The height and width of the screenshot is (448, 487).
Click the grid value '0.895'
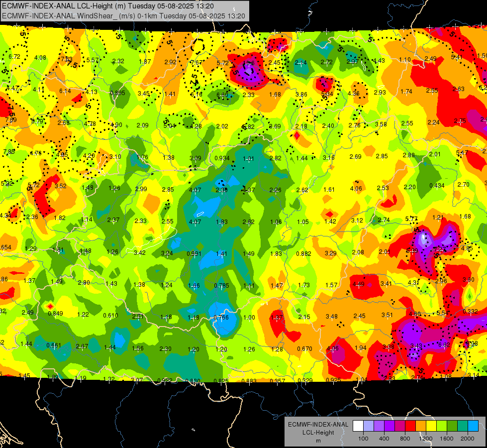[118, 93]
